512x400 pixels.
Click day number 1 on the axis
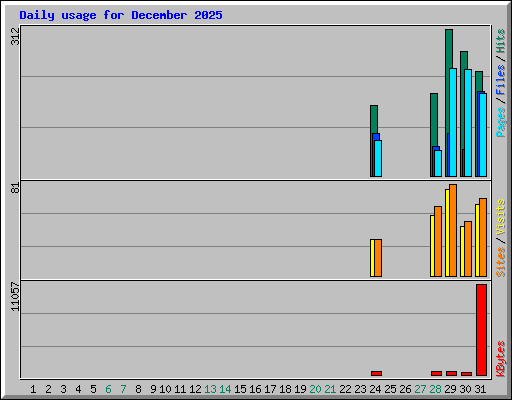pos(33,389)
